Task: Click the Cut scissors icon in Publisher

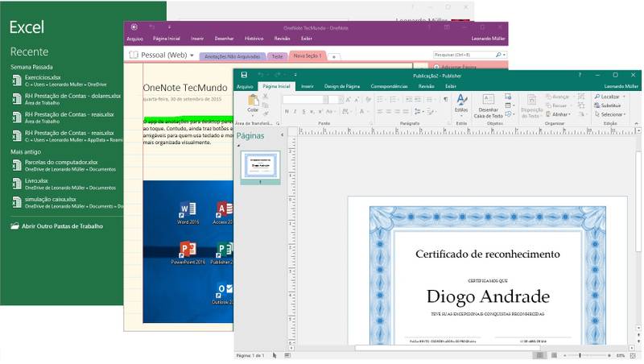Action: [266, 96]
